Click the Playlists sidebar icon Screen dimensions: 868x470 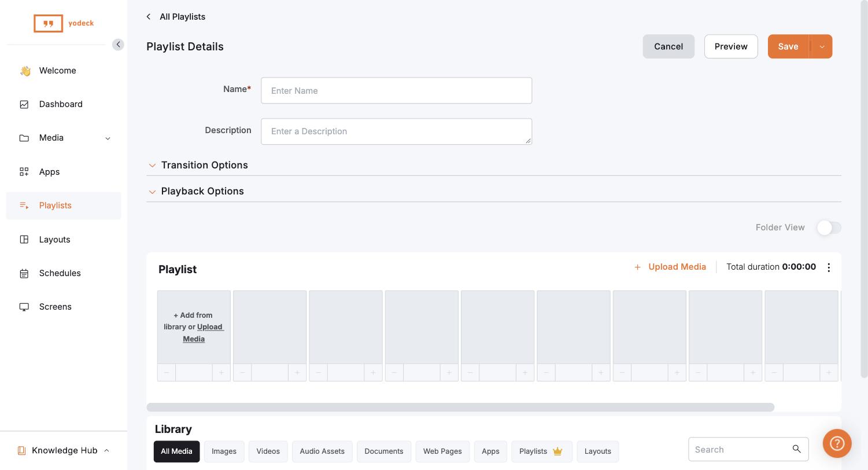coord(24,205)
